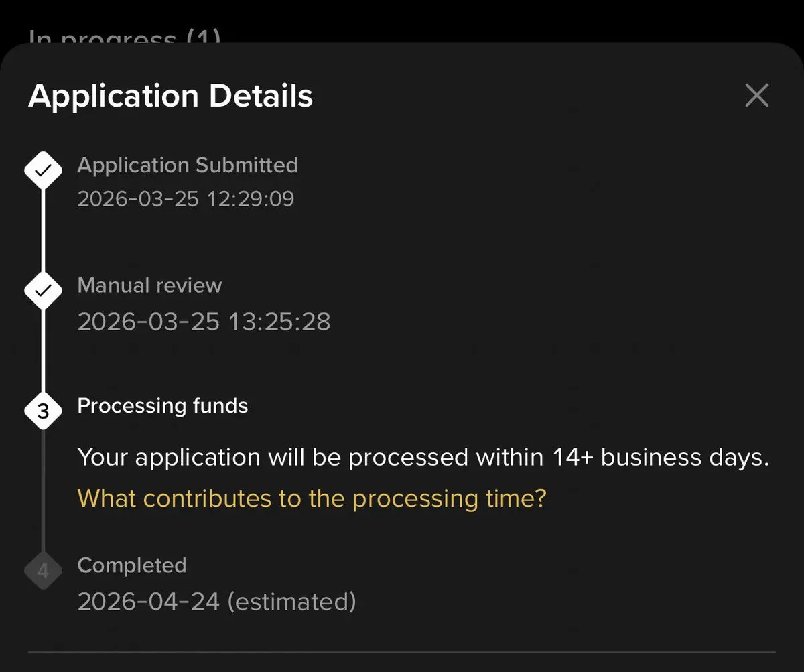Select the step 3 diamond marker
The width and height of the screenshot is (804, 672).
point(43,411)
